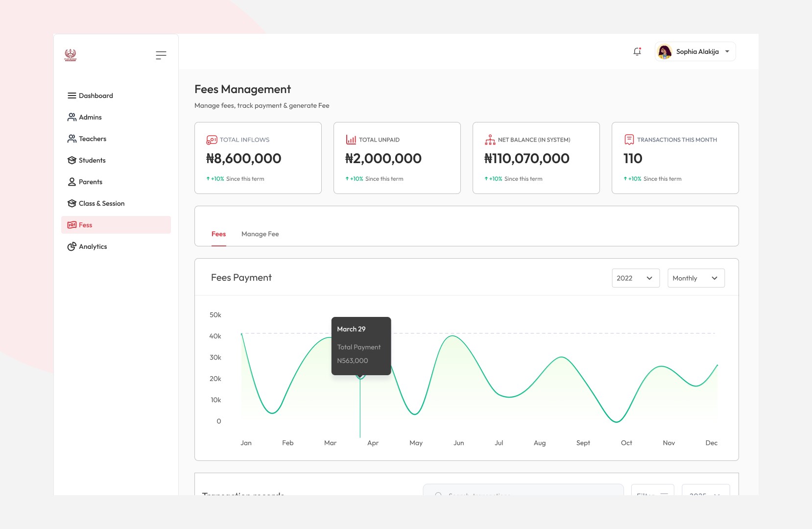Click the Total Unpaid bar chart icon
Screen dimensions: 812x529
point(351,140)
